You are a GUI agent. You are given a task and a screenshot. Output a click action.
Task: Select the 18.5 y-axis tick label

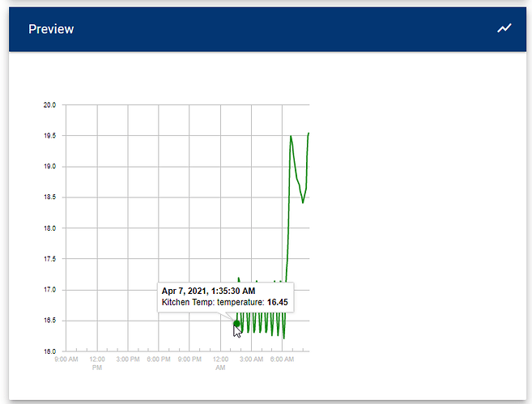click(49, 198)
